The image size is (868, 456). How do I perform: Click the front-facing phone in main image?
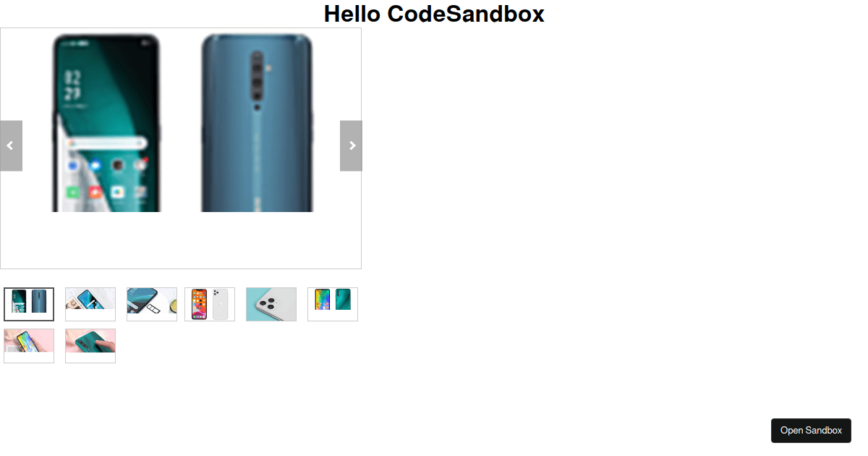[x=106, y=123]
